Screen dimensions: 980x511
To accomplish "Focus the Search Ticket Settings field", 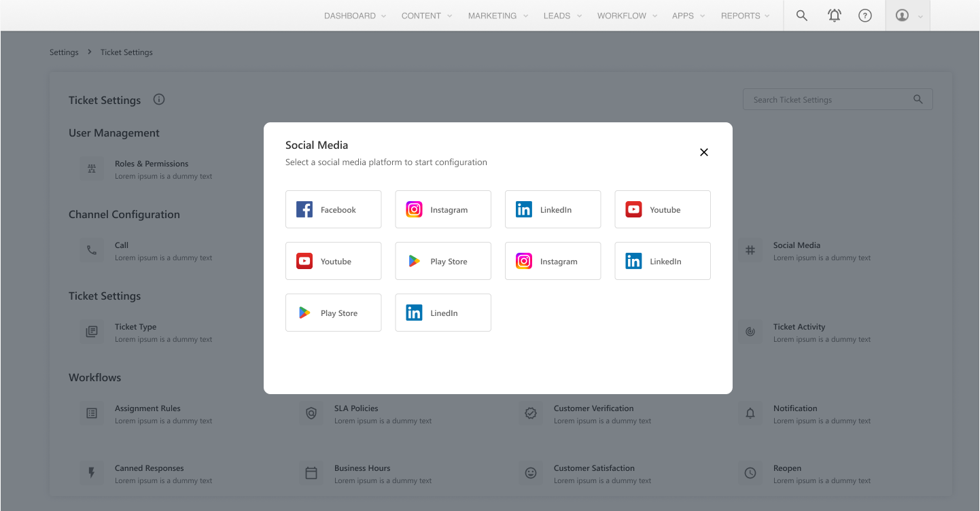I will pyautogui.click(x=829, y=100).
